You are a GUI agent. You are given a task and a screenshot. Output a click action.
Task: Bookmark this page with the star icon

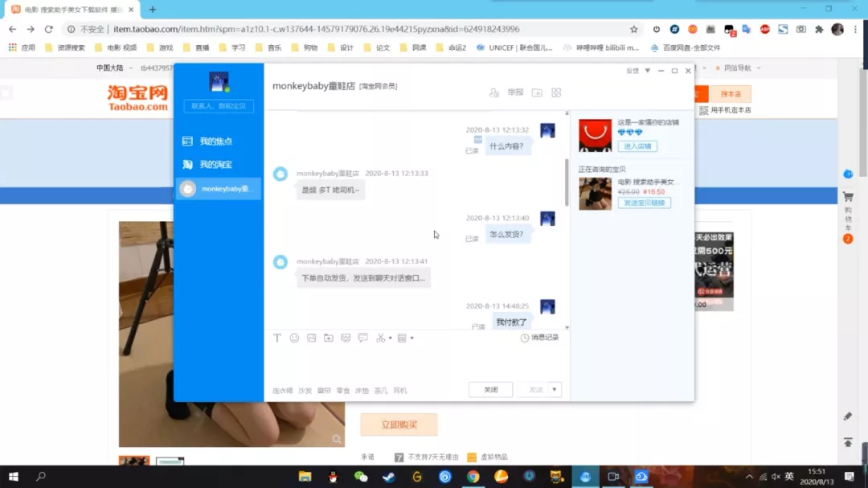coord(634,30)
